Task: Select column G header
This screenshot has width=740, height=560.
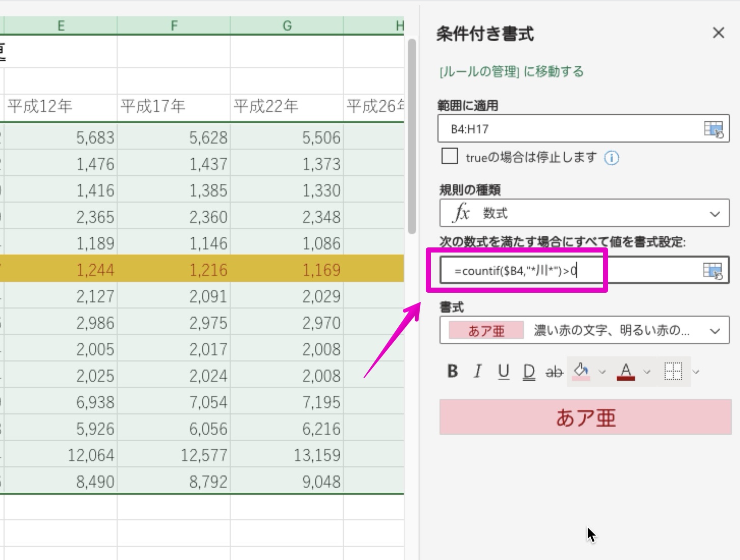Action: tap(287, 25)
